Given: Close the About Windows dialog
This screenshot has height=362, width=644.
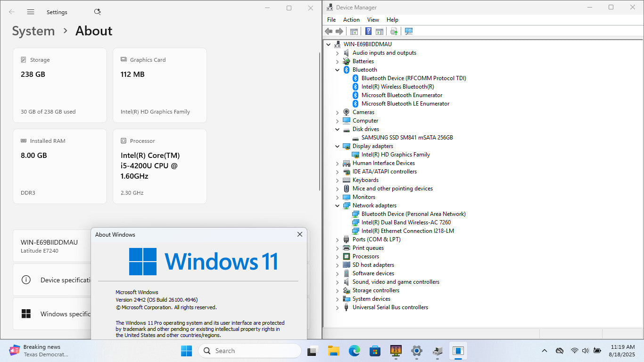Looking at the screenshot, I should coord(299,234).
